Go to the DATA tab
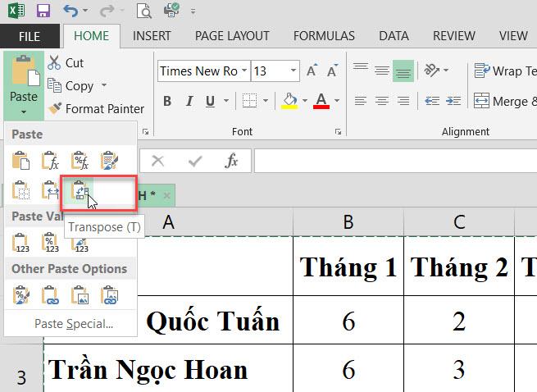The image size is (537, 392). coord(394,36)
